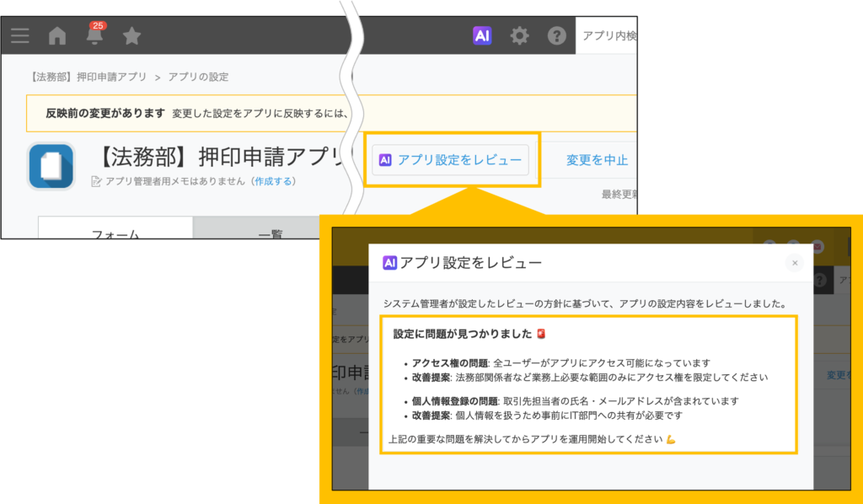Click the pencil memo icon beside アプリ管理者用メモ
This screenshot has height=504, width=863.
[96, 181]
